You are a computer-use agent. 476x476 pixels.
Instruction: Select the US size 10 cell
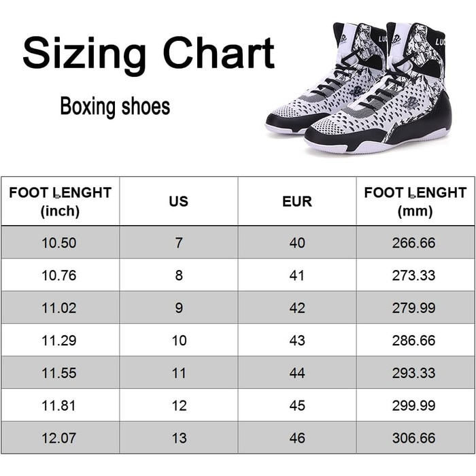[179, 340]
